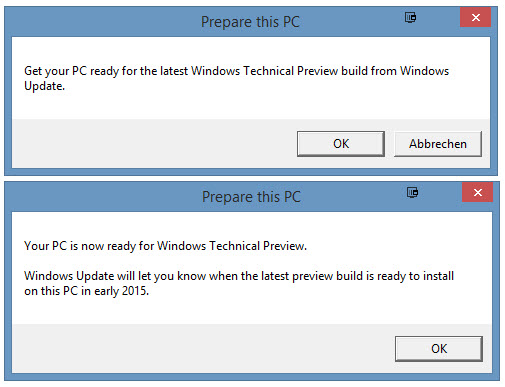Click the Prepare this PC title above Get your PC ready
505x387 pixels.
pyautogui.click(x=250, y=22)
